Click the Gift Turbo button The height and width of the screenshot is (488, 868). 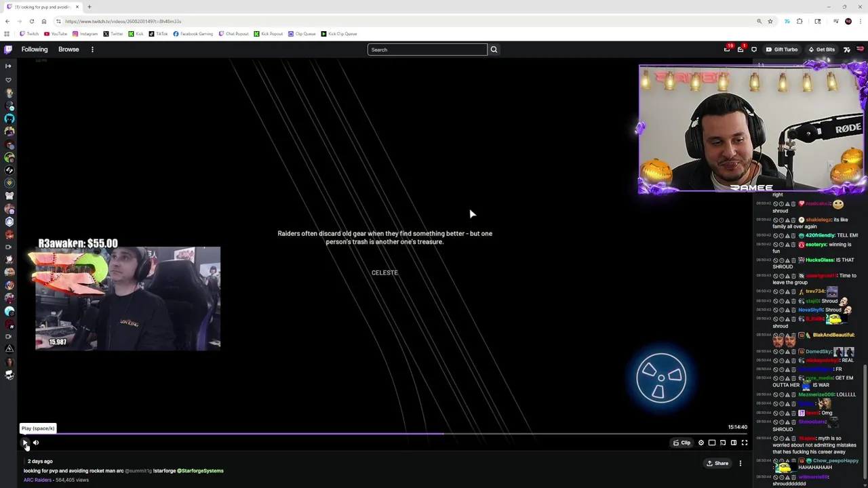(782, 49)
